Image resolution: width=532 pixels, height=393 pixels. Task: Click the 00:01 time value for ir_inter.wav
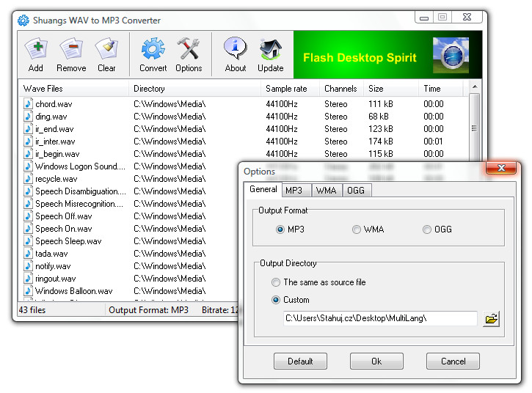tap(433, 142)
